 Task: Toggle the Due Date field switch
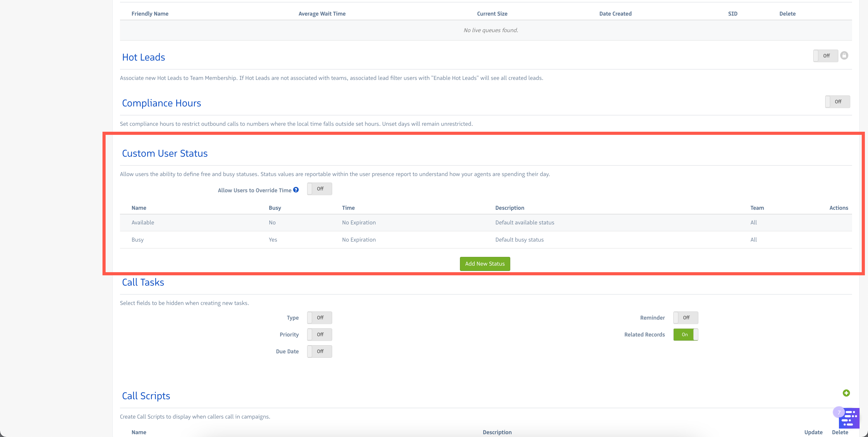pyautogui.click(x=319, y=351)
